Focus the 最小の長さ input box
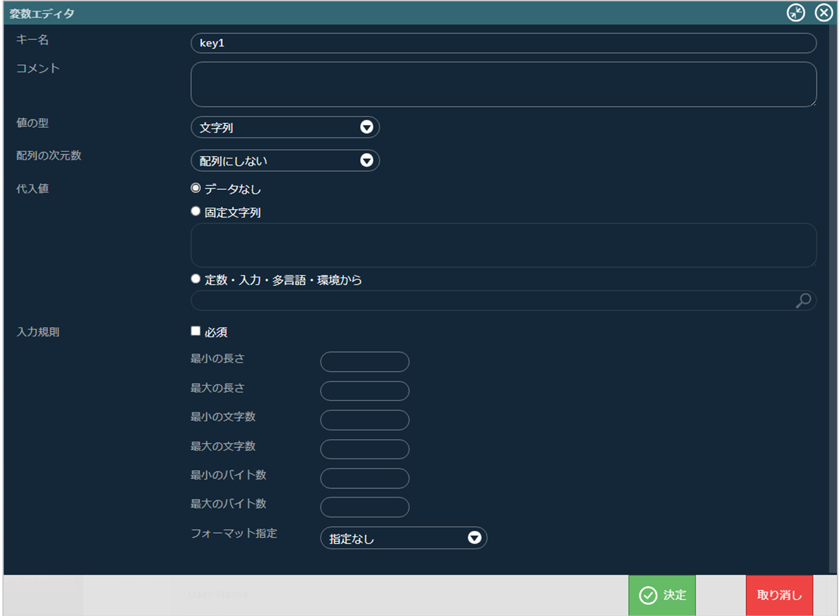 364,362
